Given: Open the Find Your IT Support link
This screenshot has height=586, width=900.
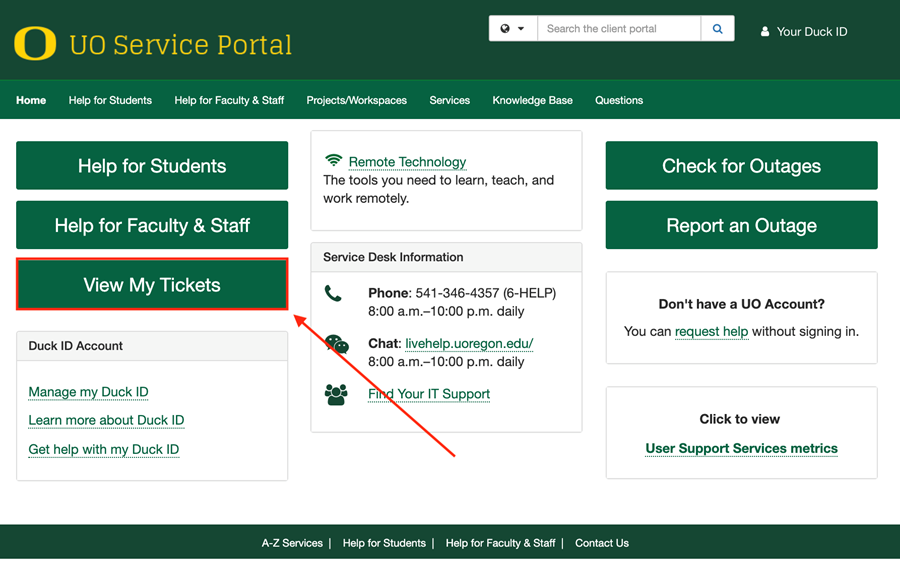Looking at the screenshot, I should pyautogui.click(x=429, y=394).
